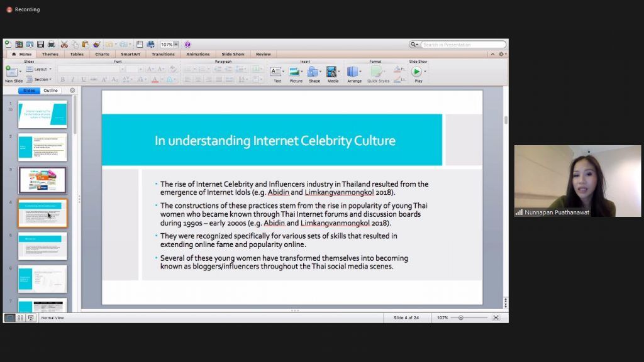Click the Print icon in the toolbar
This screenshot has width=644, height=362.
pos(51,45)
